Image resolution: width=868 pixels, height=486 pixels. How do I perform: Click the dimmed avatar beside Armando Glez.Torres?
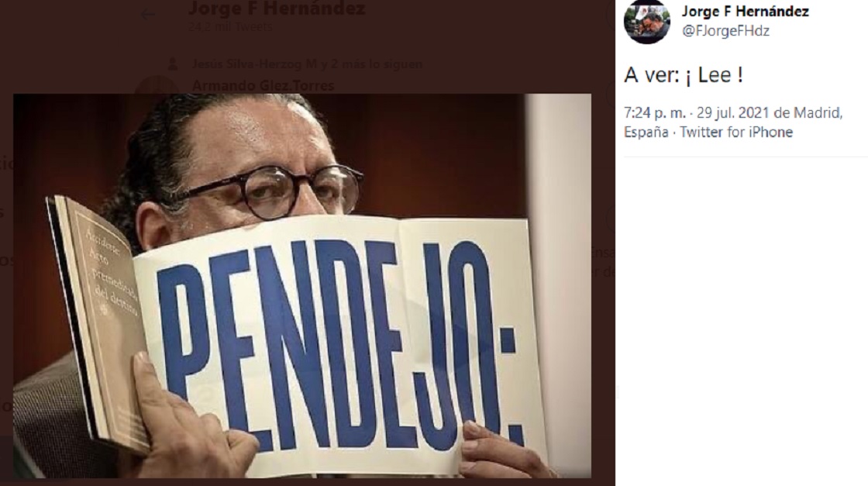coord(157,86)
